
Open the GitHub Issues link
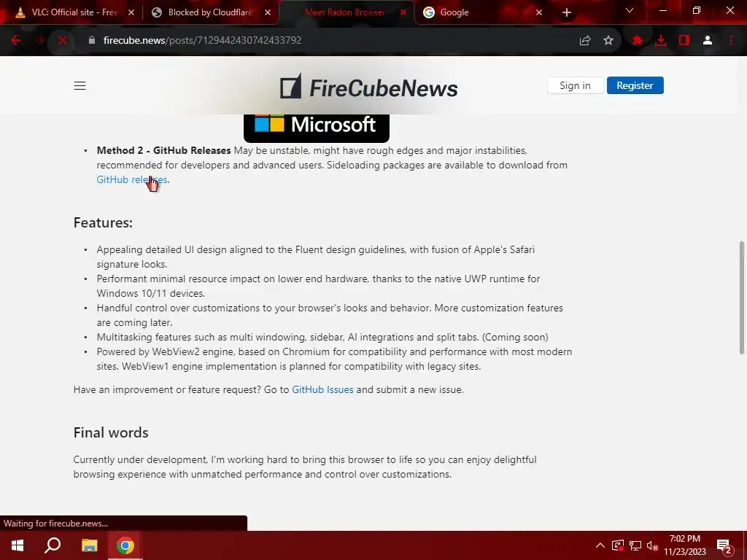point(322,389)
